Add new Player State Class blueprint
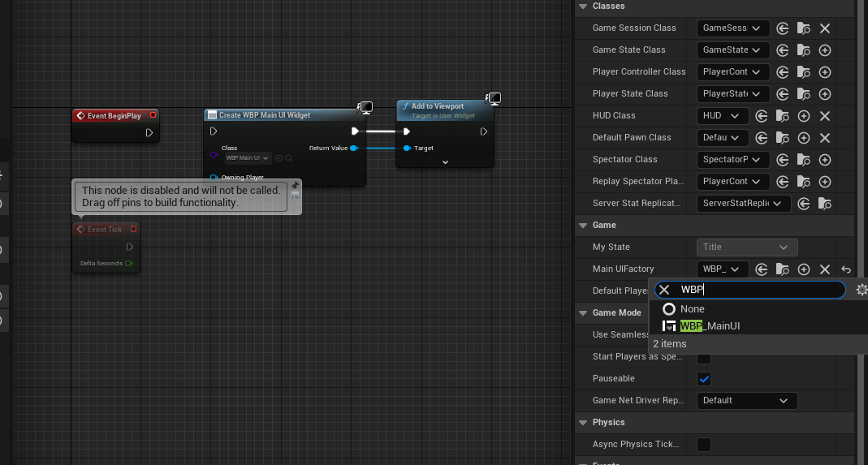The image size is (868, 465). [x=825, y=94]
